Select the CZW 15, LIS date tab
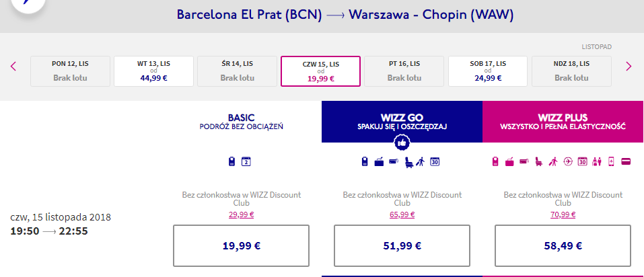 click(321, 71)
